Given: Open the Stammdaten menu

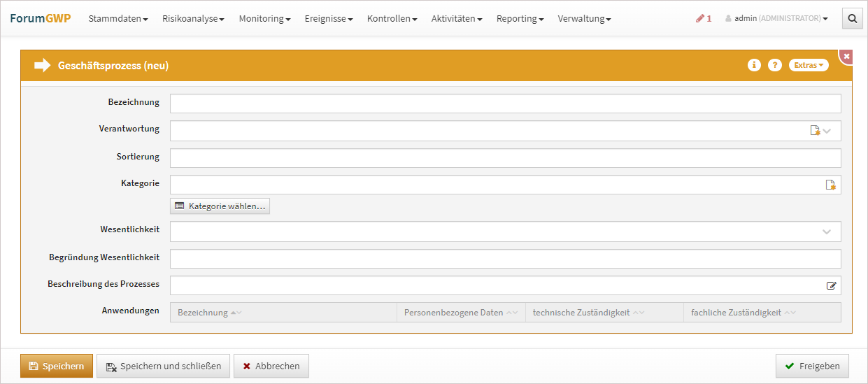Looking at the screenshot, I should pyautogui.click(x=118, y=19).
